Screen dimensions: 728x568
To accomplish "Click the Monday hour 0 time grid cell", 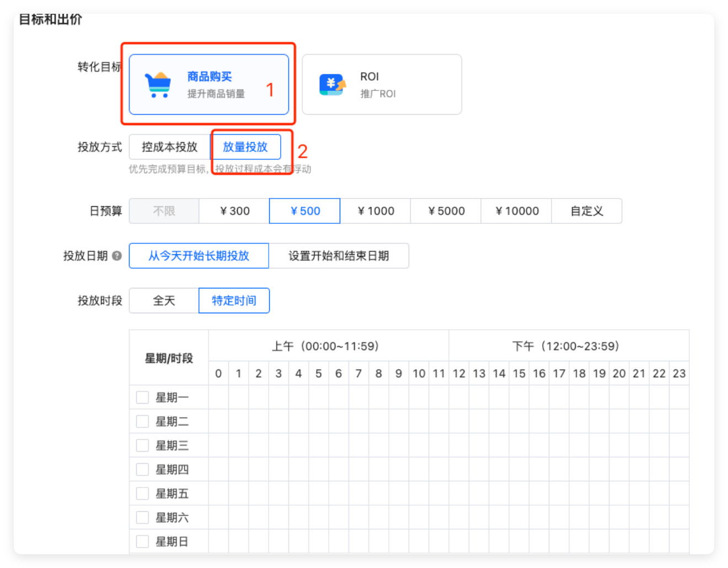I will 218,396.
